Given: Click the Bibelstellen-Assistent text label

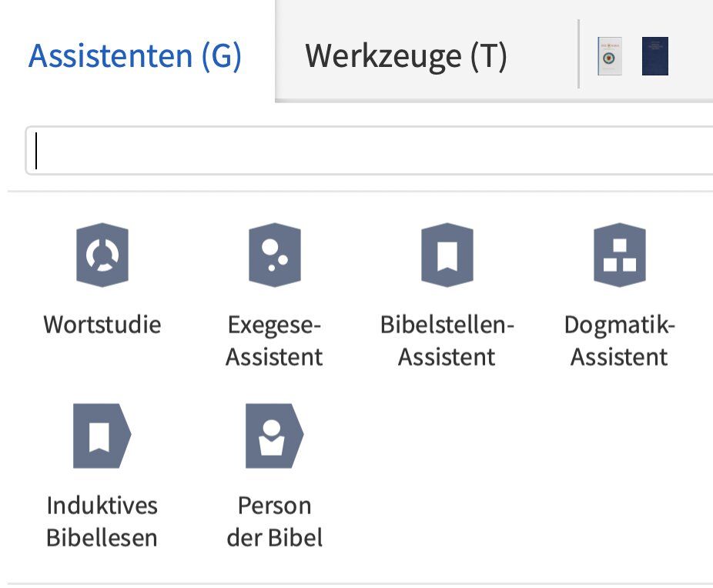Looking at the screenshot, I should pos(447,340).
